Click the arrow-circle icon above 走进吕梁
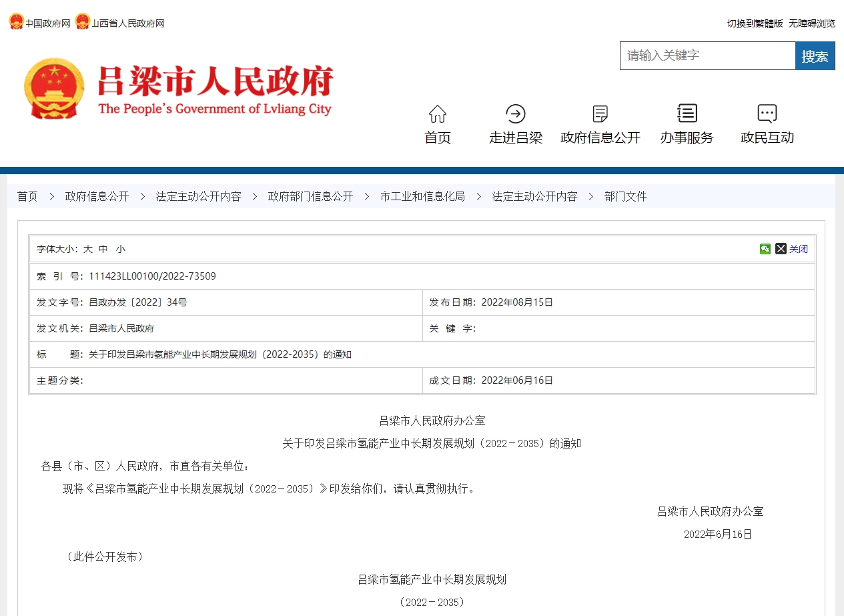844x616 pixels. (516, 113)
